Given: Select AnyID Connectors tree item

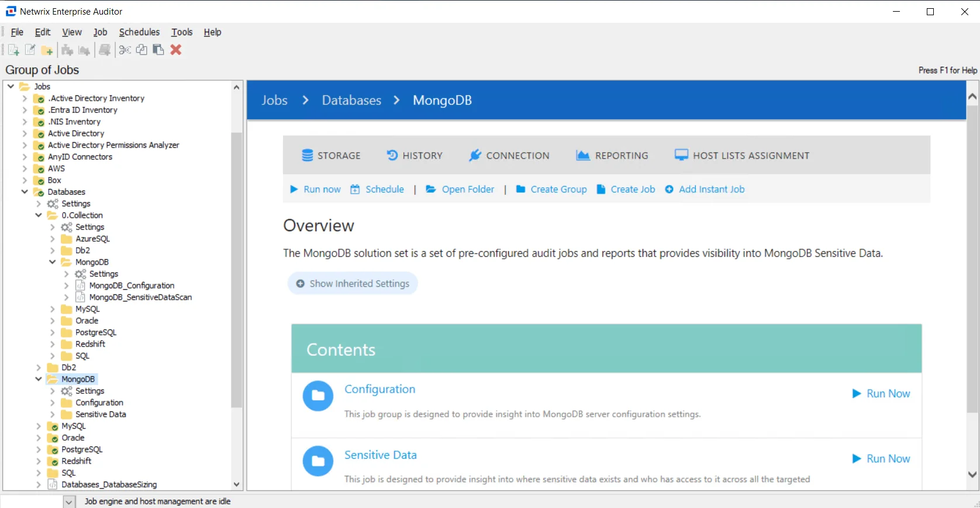Looking at the screenshot, I should click(x=80, y=157).
